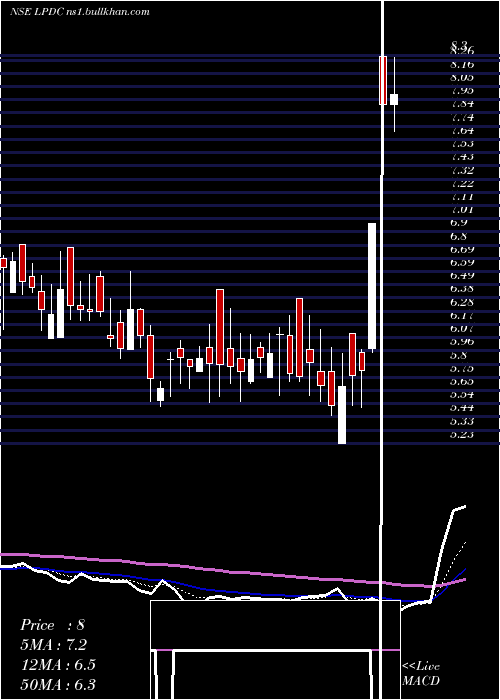Click the "Price : 8" readout
The image size is (500, 700).
tap(52, 625)
